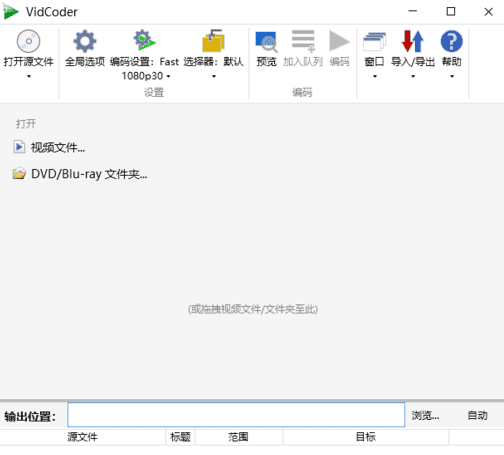Screen dimensions: 504x455
Task: Open 视频文件... link
Action: point(58,147)
